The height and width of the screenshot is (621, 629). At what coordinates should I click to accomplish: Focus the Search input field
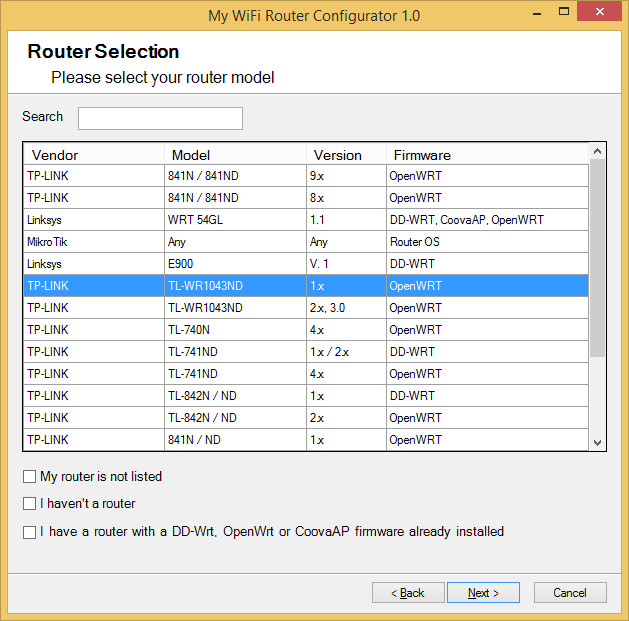160,118
